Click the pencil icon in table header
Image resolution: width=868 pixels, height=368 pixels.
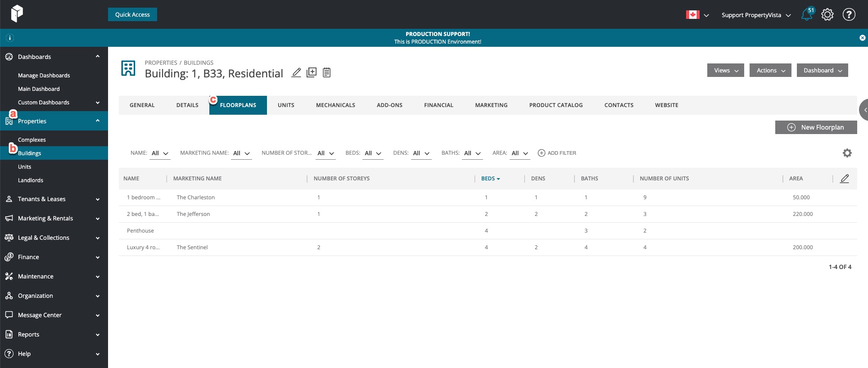point(845,179)
